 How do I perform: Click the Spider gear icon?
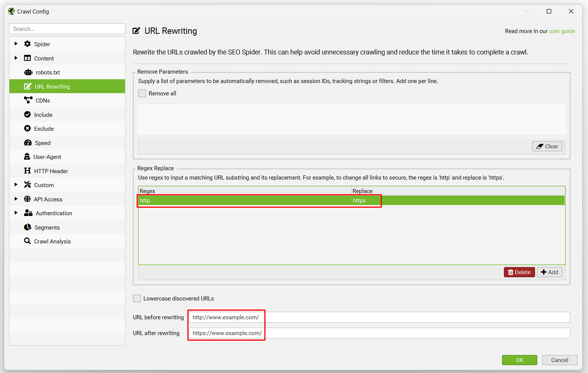(27, 44)
